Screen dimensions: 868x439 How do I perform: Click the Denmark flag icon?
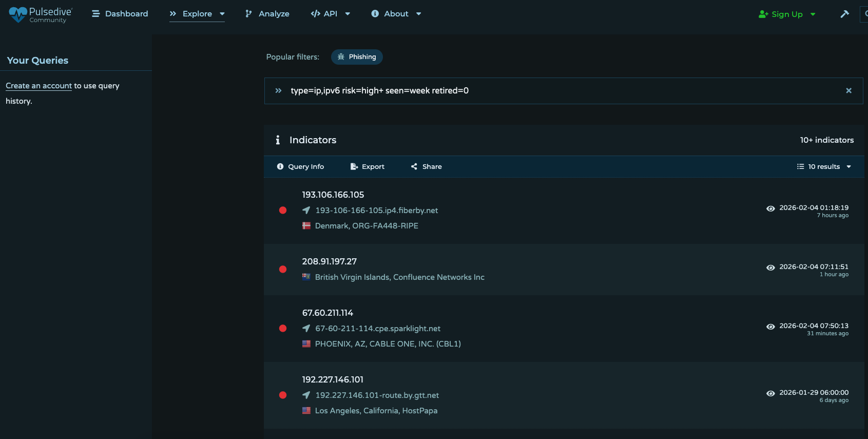pos(306,226)
